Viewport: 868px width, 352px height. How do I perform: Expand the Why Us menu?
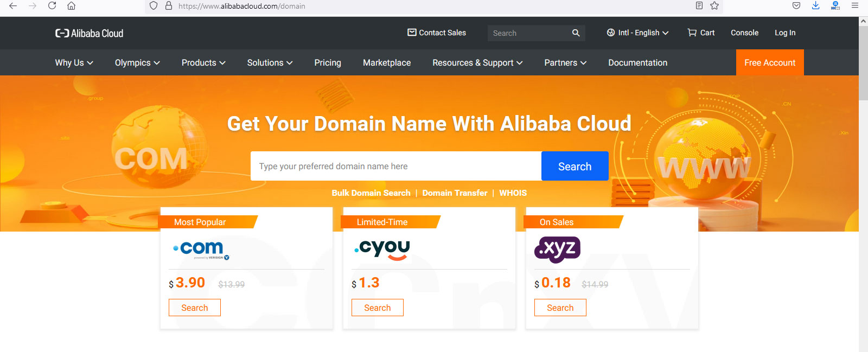[74, 63]
